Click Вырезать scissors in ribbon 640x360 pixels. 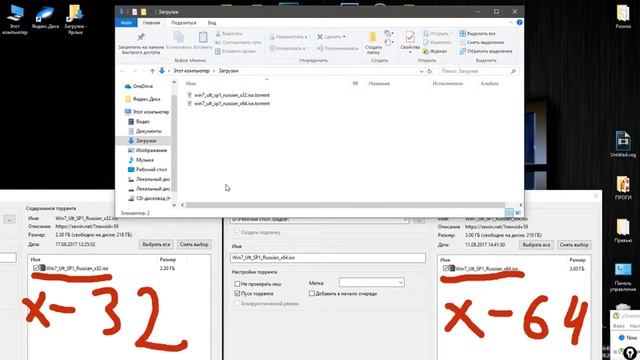(229, 33)
